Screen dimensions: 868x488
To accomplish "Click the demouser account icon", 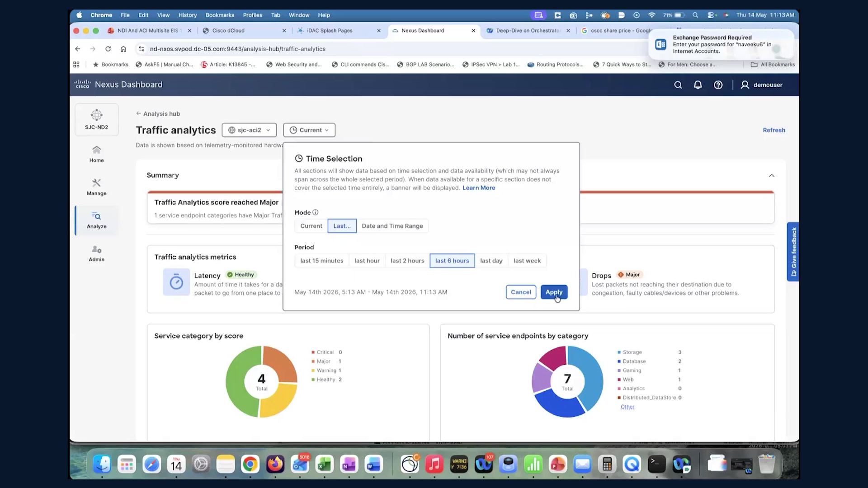I will tap(745, 85).
